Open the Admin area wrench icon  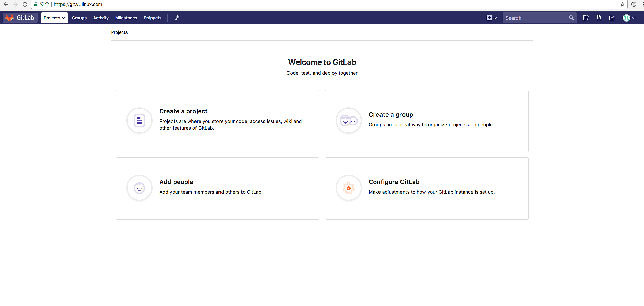tap(177, 18)
